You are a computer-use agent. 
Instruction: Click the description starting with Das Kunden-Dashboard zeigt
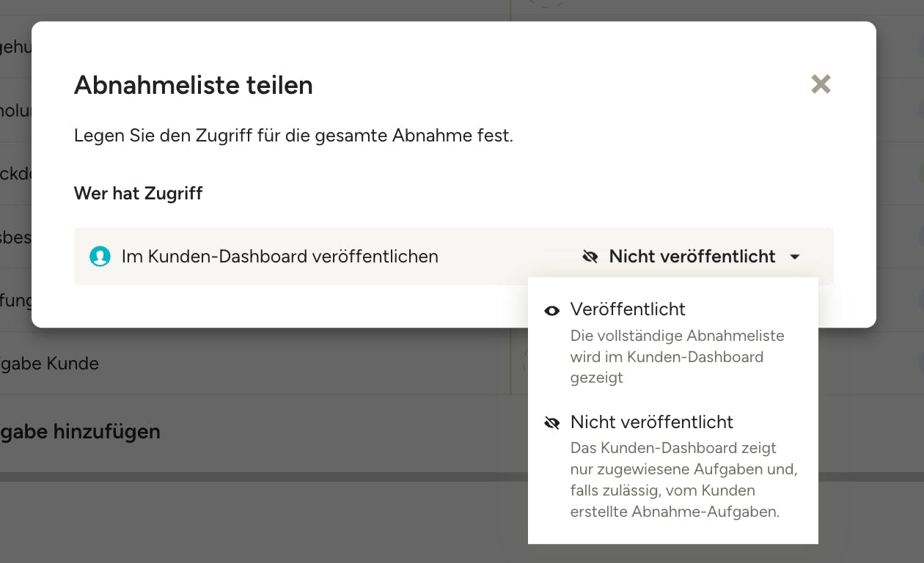click(x=683, y=479)
